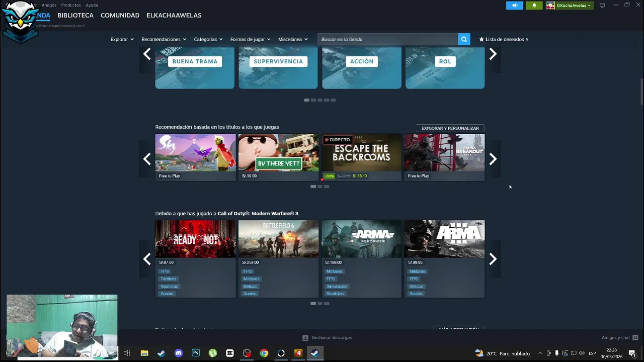This screenshot has height=362, width=644.
Task: Show next recommended titles with right arrow
Action: 493,159
